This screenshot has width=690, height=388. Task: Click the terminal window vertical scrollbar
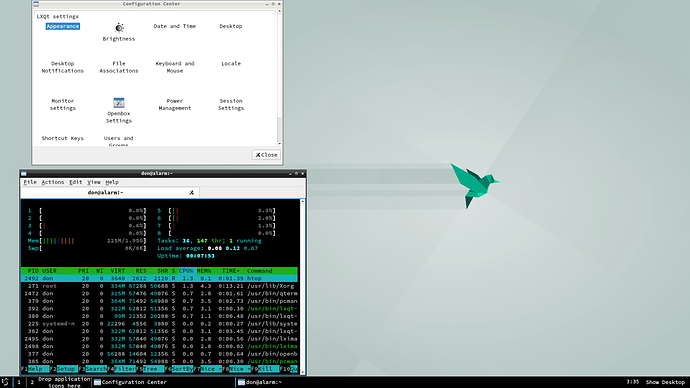pos(302,286)
